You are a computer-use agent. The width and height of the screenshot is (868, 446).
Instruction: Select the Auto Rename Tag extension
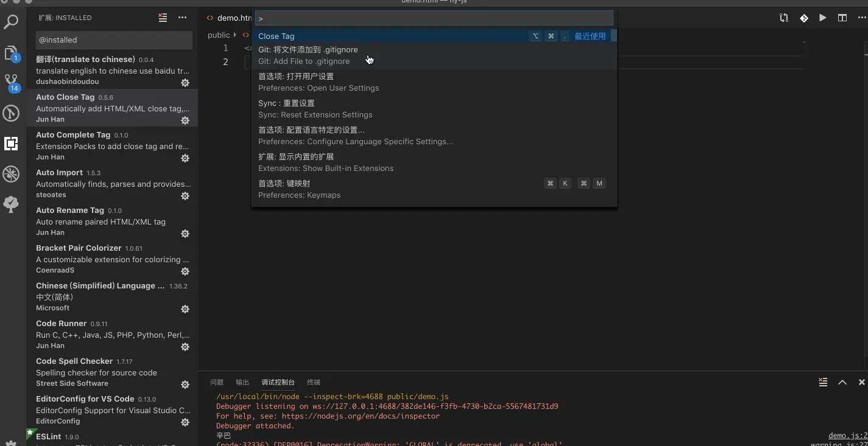coord(113,221)
